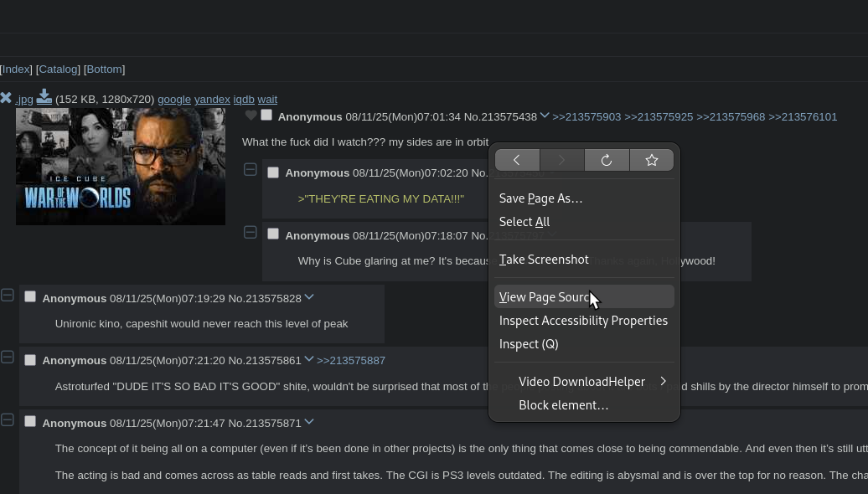868x494 pixels.
Task: Search image with yandex link
Action: [212, 100]
